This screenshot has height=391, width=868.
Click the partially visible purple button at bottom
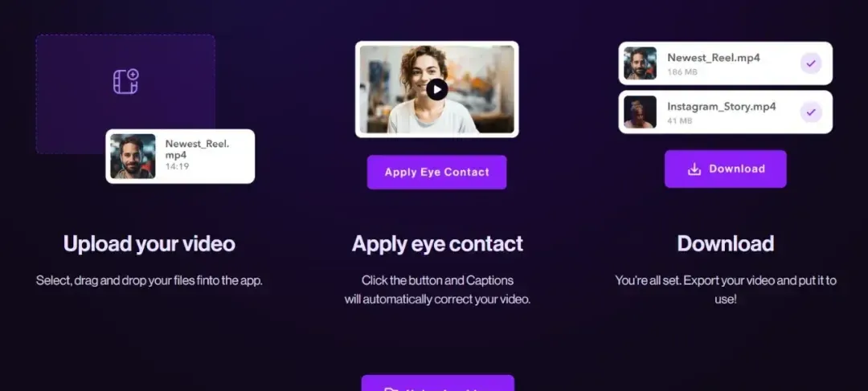[438, 383]
